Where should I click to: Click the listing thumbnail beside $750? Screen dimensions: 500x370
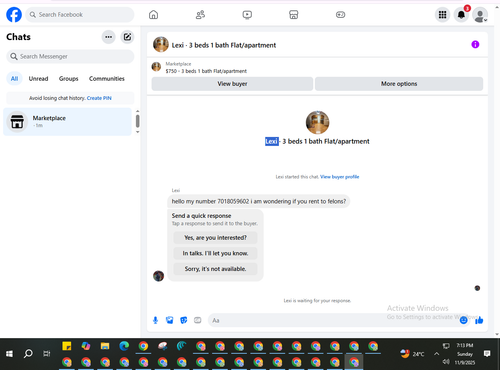[156, 67]
